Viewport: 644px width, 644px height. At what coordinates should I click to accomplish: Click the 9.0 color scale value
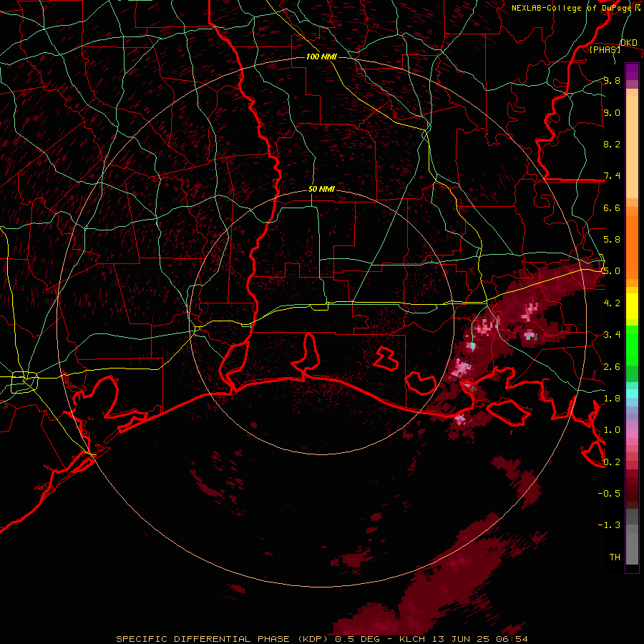pos(612,112)
